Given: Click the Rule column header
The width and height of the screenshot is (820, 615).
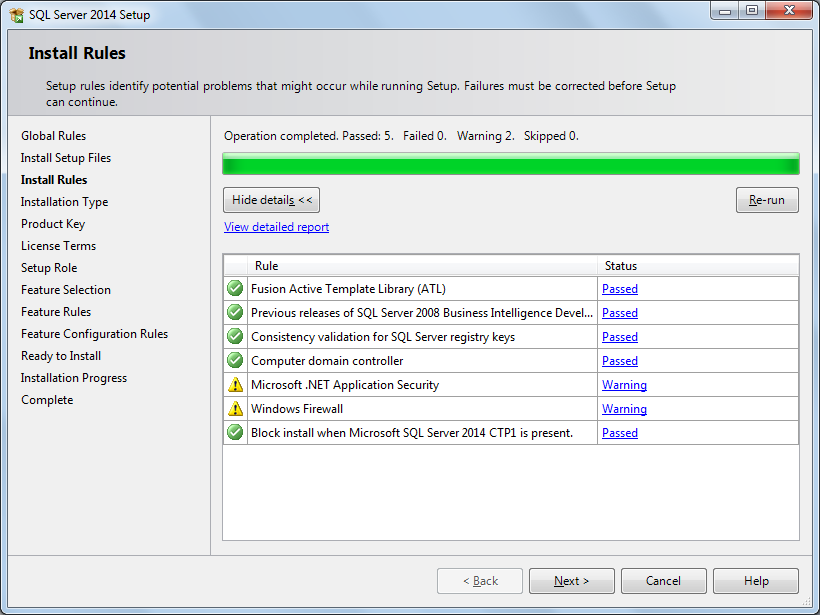Looking at the screenshot, I should click(x=423, y=266).
